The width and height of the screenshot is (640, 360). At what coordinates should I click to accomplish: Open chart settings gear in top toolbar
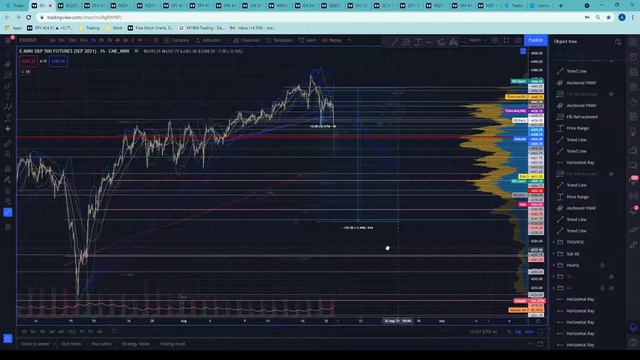tap(495, 40)
